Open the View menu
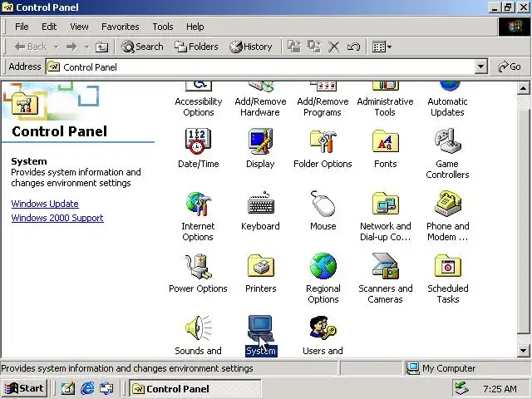 click(x=79, y=27)
